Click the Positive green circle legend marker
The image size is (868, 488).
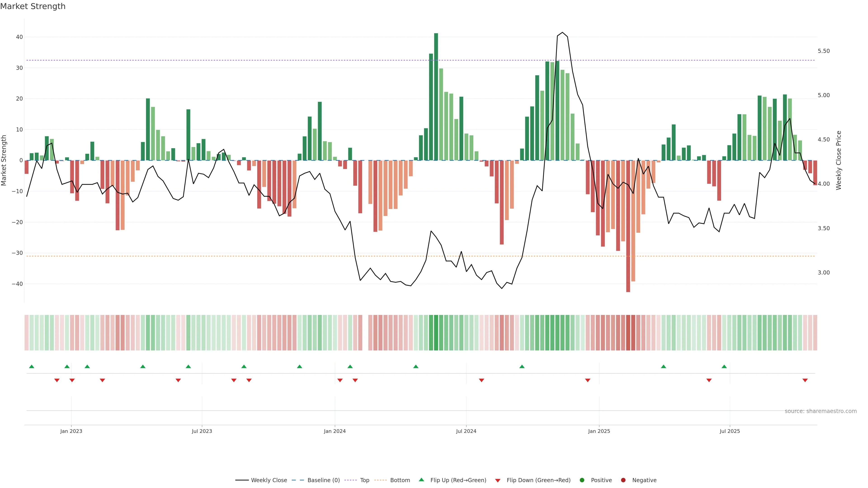pyautogui.click(x=582, y=480)
